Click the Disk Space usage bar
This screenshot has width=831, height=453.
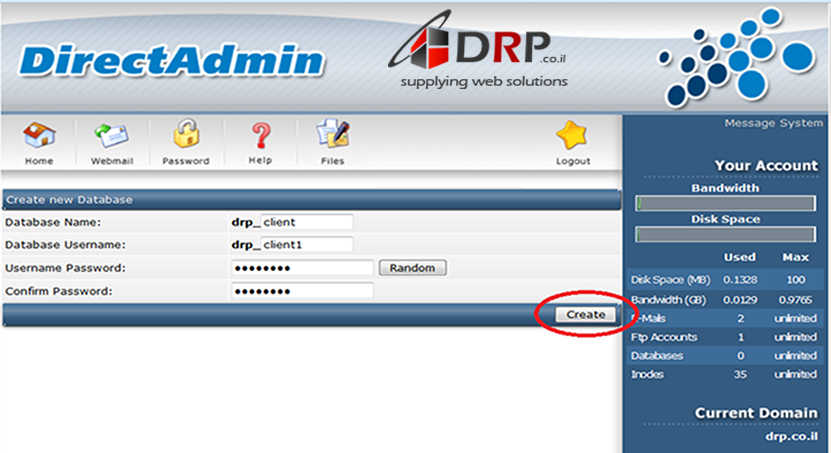(726, 235)
